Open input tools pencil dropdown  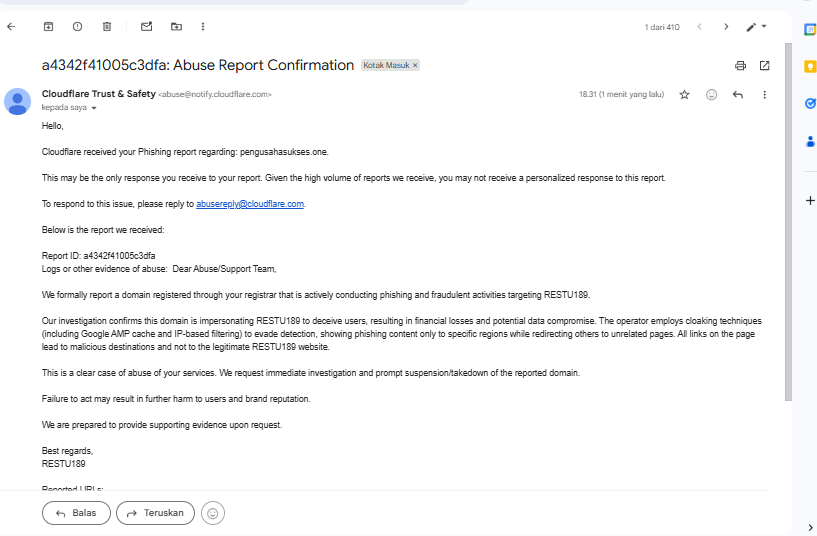point(756,27)
